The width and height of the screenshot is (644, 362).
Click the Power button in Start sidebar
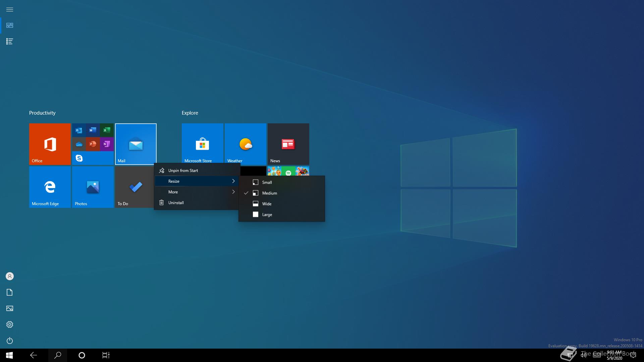(x=10, y=341)
